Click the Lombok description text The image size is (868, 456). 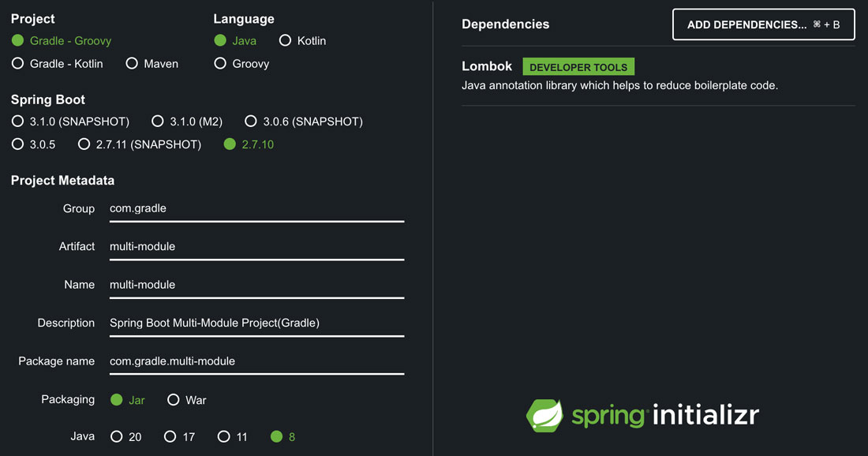(619, 86)
